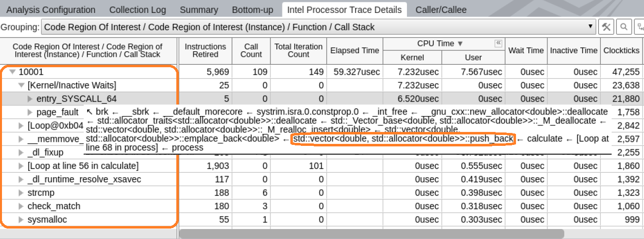Image resolution: width=644 pixels, height=239 pixels.
Task: Expand the sysmalloc function row
Action: click(21, 220)
